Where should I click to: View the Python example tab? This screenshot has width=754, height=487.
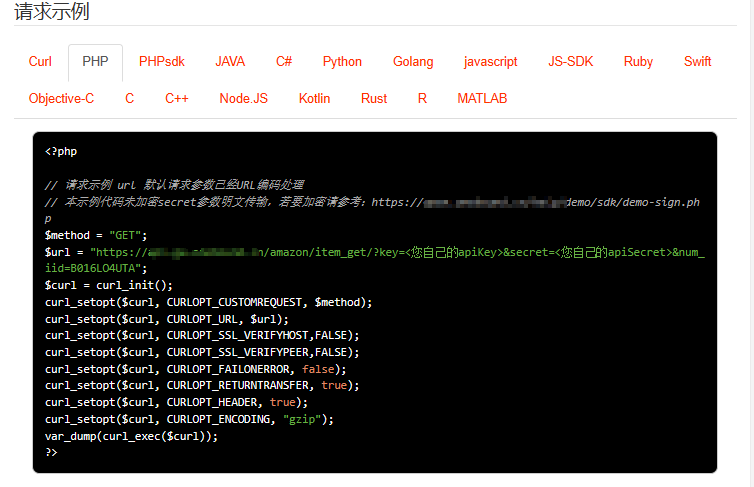pyautogui.click(x=342, y=62)
